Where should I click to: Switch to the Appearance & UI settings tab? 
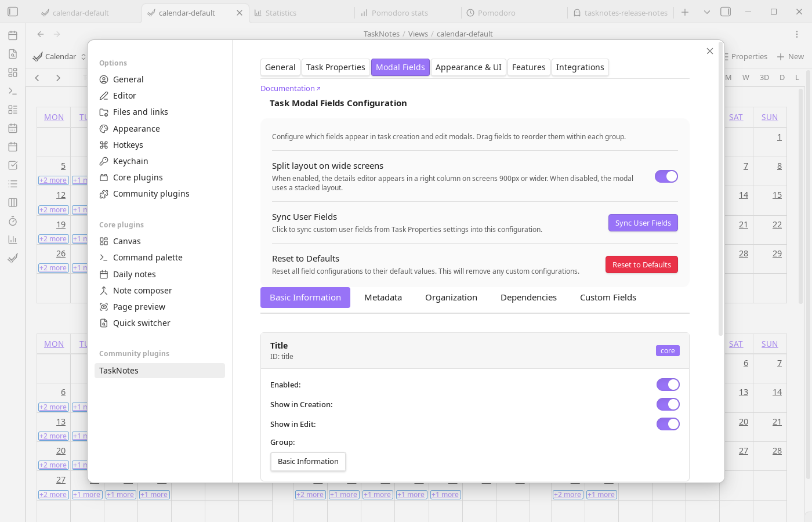(x=469, y=67)
